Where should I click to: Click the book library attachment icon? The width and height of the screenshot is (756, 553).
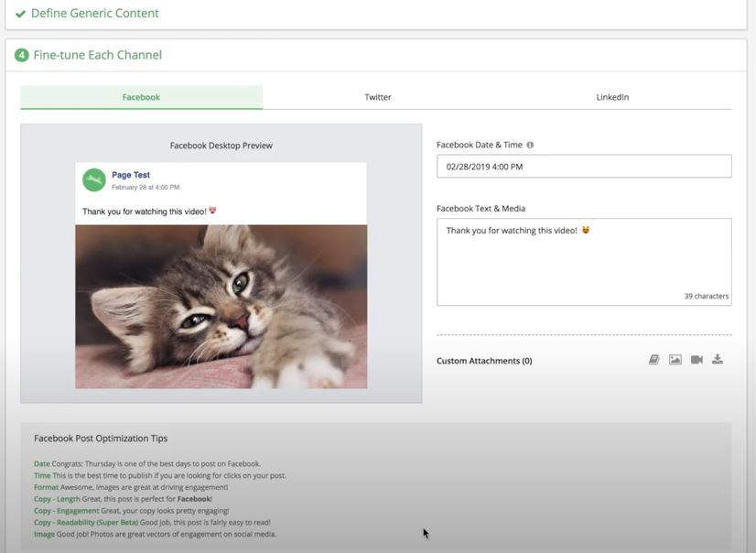coord(654,360)
